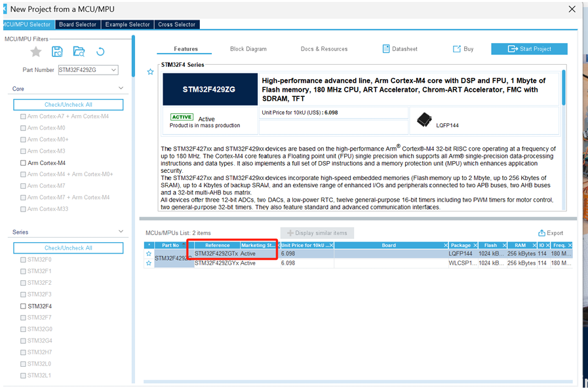Tick the STM32F4 series checkbox
The image size is (588, 389).
click(23, 306)
